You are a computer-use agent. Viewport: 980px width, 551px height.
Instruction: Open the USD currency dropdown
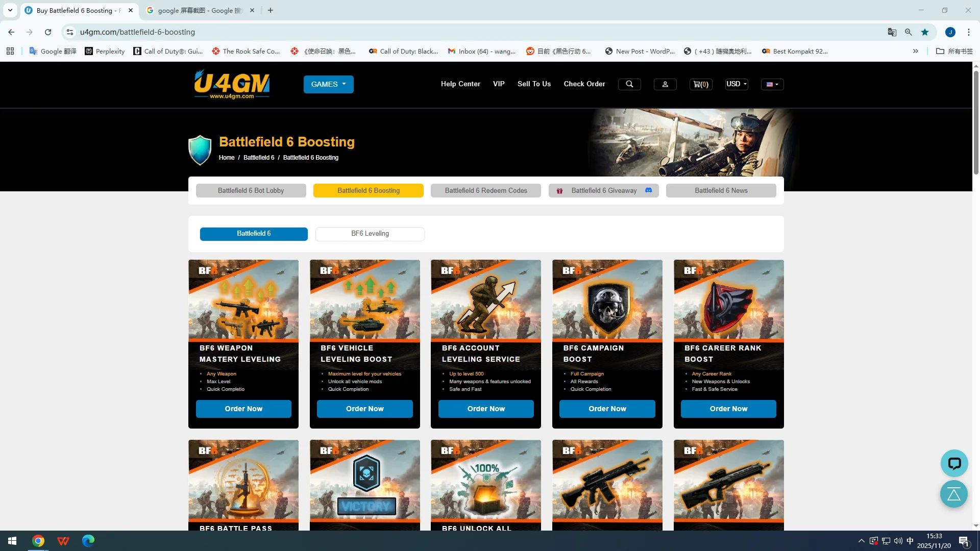[736, 84]
